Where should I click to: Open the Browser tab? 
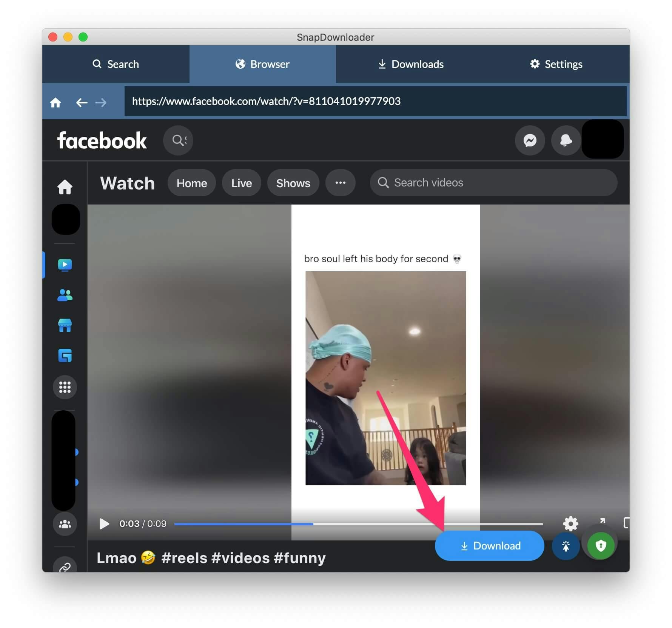(x=262, y=64)
